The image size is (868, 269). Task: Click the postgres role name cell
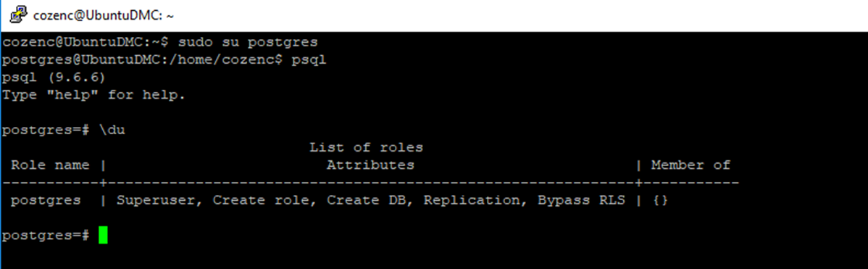coord(46,200)
